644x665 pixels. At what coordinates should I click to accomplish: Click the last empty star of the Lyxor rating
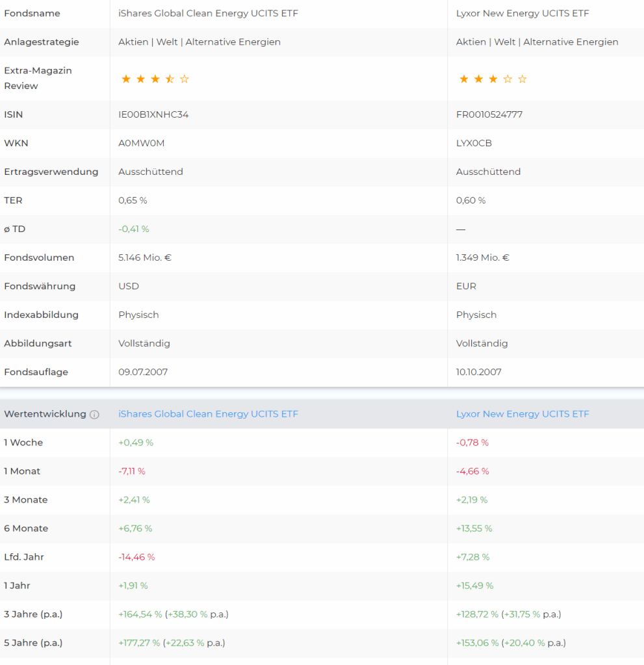pos(522,79)
